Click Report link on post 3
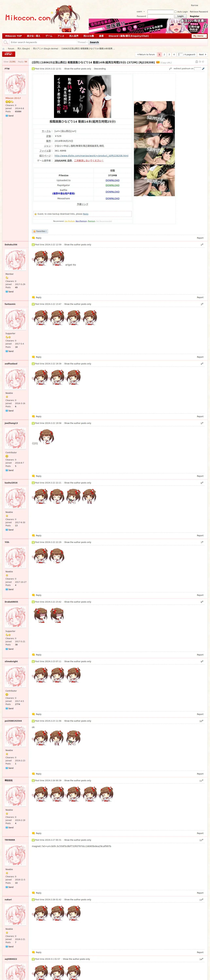The width and height of the screenshot is (210, 980). [x=200, y=357]
